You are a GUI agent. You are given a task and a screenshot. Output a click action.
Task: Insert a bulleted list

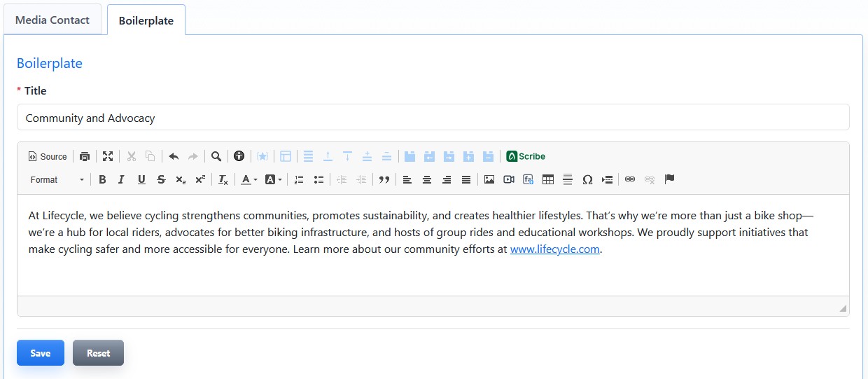tap(318, 180)
